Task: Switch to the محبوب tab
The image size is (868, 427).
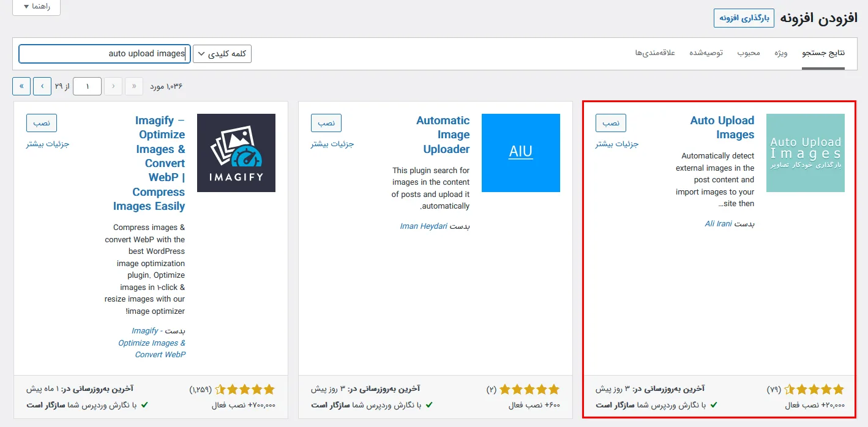Action: point(748,53)
